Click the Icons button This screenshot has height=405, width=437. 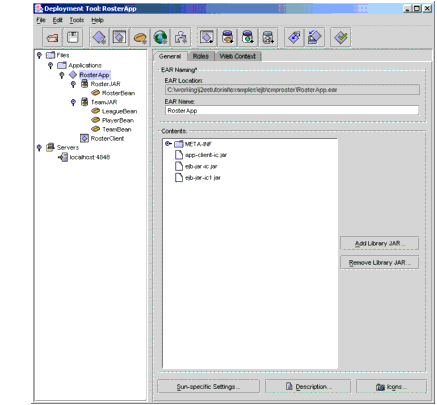pos(391,387)
